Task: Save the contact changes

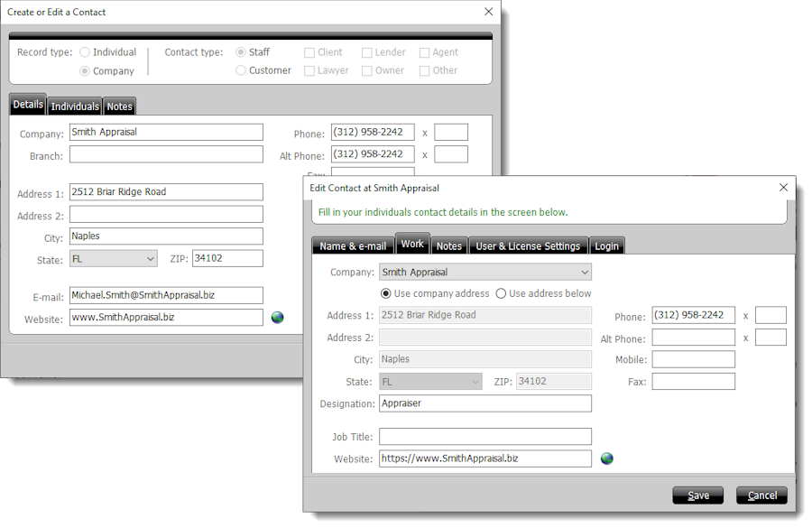Action: 698,496
